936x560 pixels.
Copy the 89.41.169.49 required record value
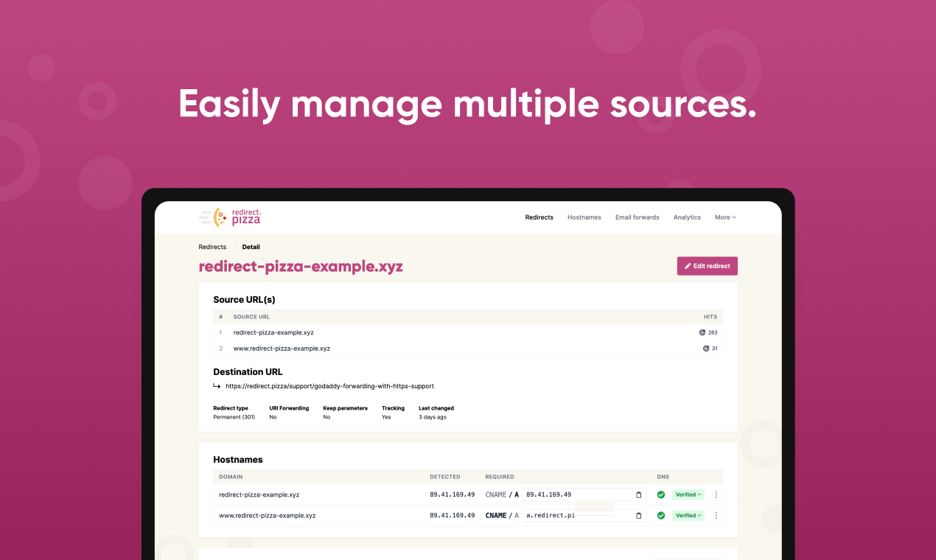click(x=638, y=495)
